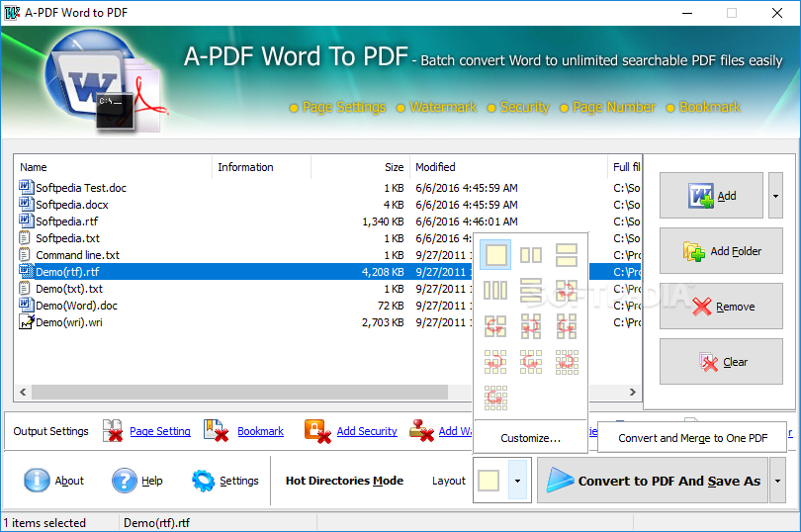Select the 3x3 grid layout with clockwise arrow
Screen dimensions: 801x532
[495, 362]
